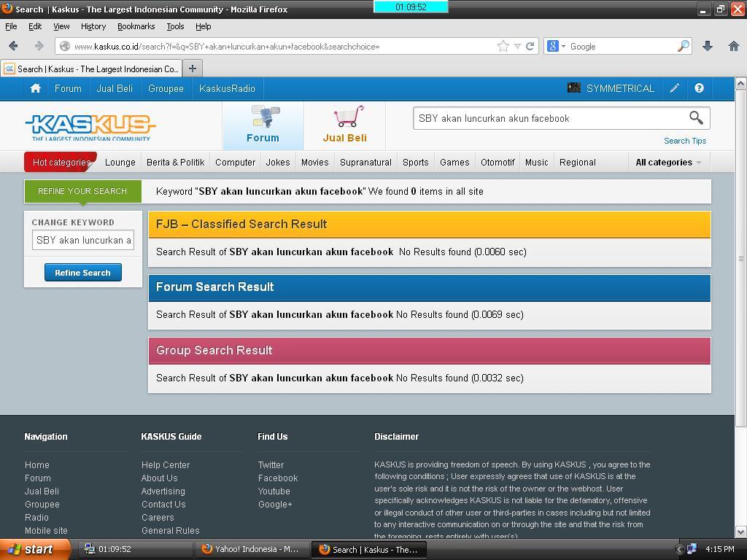The image size is (747, 560).
Task: Open Supranatural category
Action: 365,162
